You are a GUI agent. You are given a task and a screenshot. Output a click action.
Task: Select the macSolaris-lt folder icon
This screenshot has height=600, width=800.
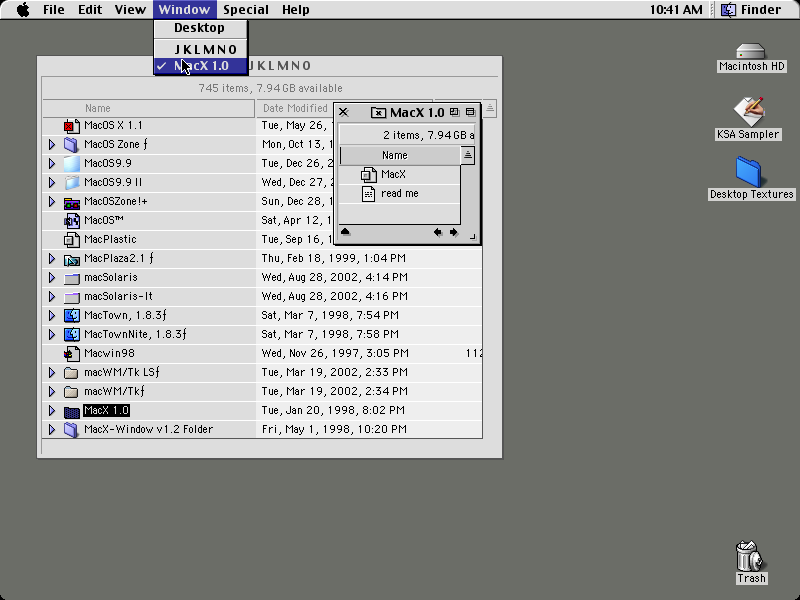(x=72, y=296)
